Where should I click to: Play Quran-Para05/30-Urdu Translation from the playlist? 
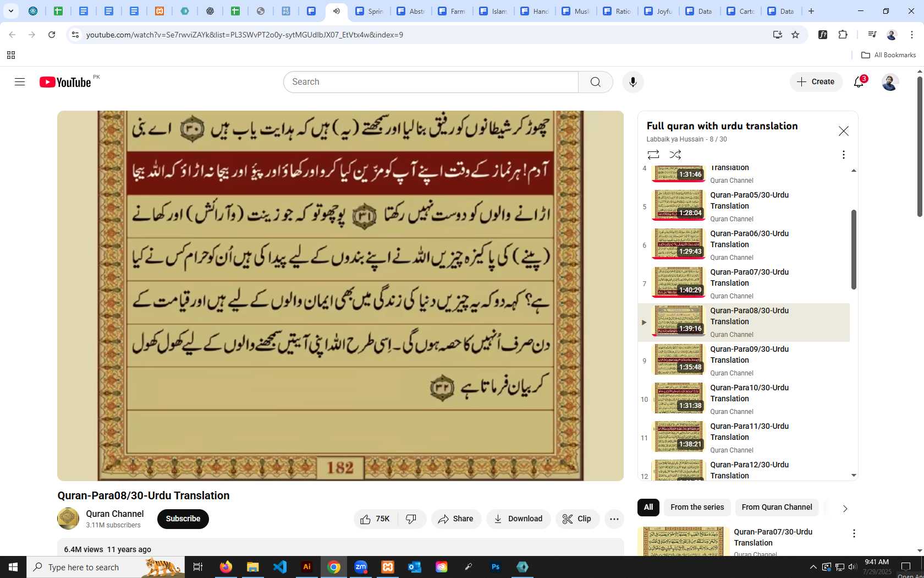[744, 206]
